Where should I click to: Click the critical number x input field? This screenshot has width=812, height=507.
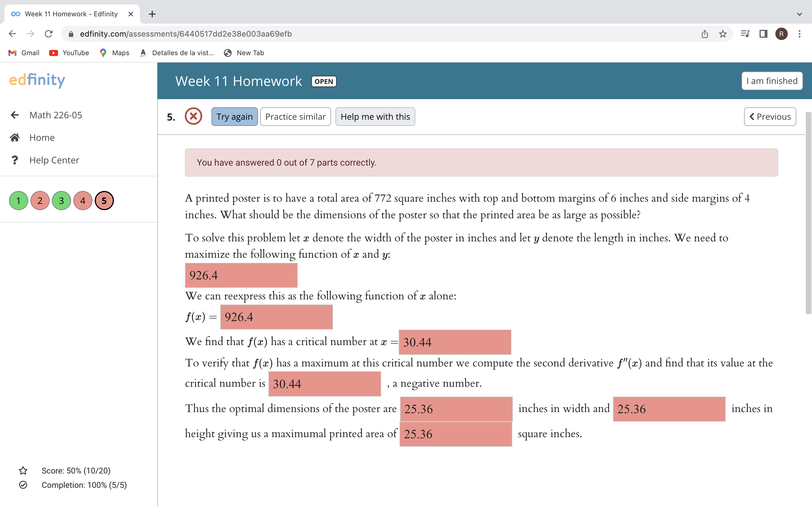pyautogui.click(x=455, y=342)
